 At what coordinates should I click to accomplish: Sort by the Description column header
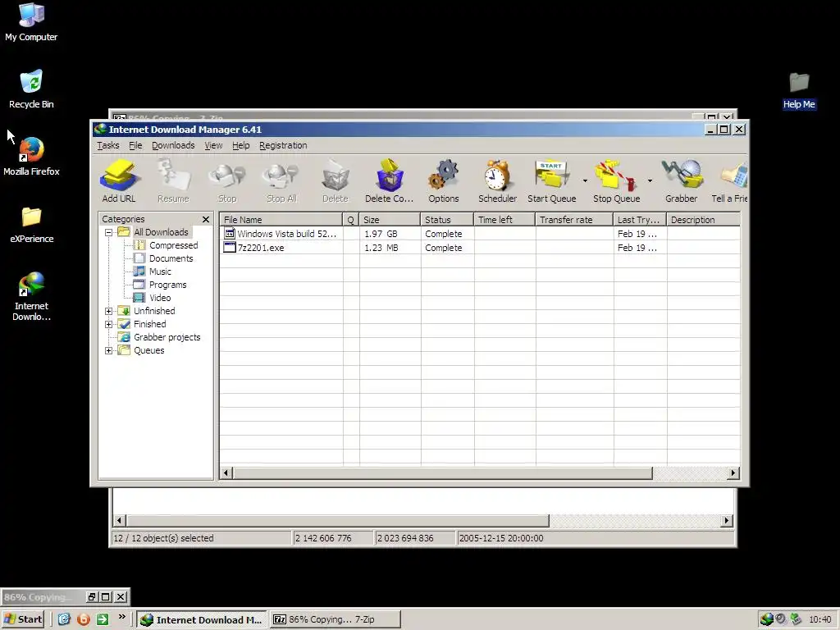[x=703, y=220]
